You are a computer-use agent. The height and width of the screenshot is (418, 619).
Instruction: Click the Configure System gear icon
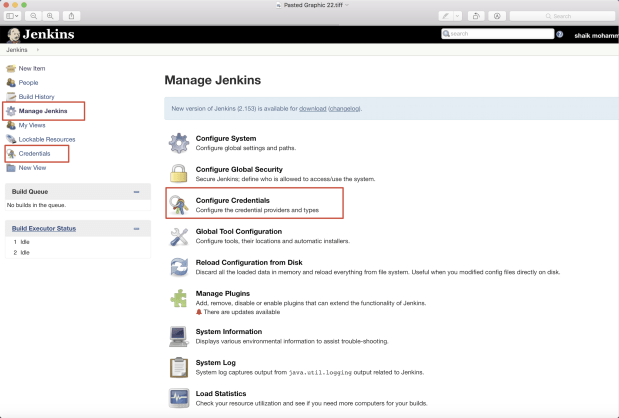pos(179,143)
